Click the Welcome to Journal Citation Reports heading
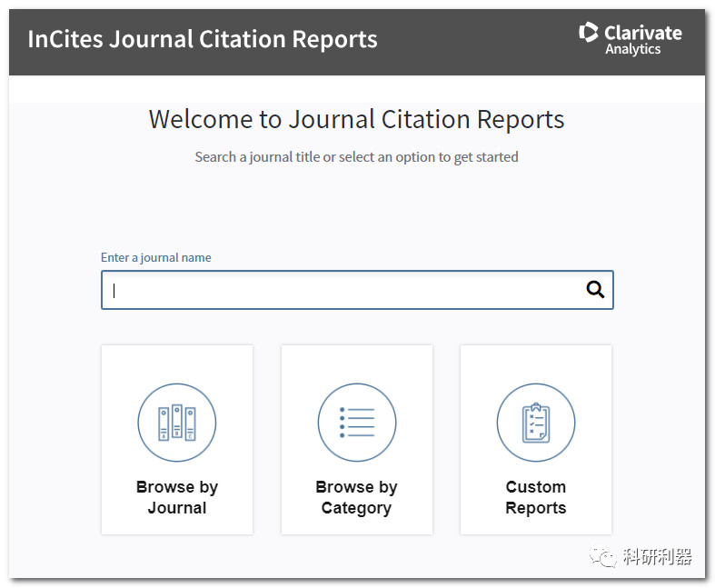The height and width of the screenshot is (588, 715). tap(356, 119)
